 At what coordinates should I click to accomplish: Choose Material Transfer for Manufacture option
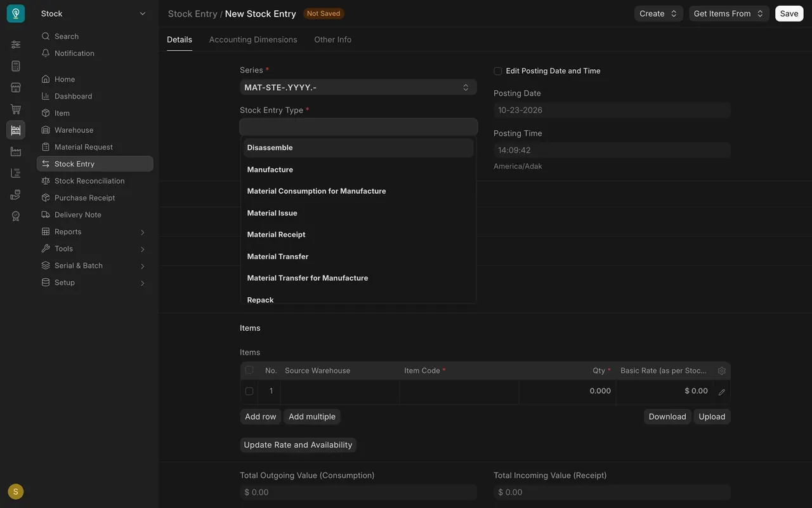(x=358, y=278)
